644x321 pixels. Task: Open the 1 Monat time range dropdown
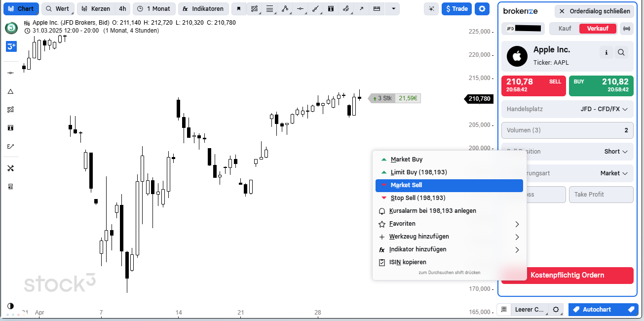pyautogui.click(x=153, y=9)
